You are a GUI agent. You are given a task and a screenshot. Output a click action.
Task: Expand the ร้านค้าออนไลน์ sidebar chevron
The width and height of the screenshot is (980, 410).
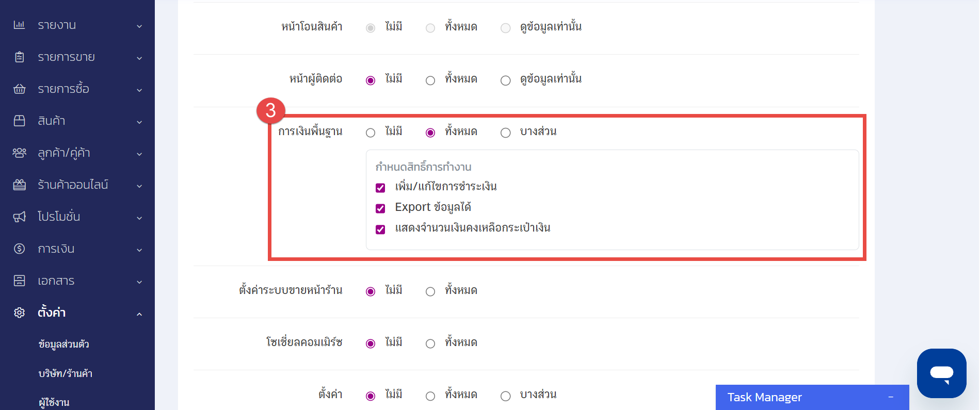[x=139, y=186]
